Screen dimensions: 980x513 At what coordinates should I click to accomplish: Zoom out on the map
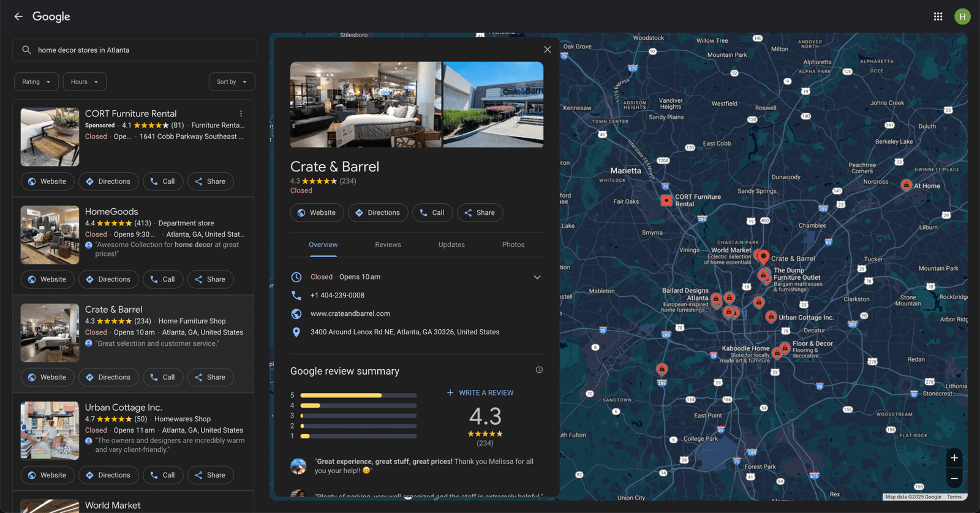pyautogui.click(x=954, y=479)
